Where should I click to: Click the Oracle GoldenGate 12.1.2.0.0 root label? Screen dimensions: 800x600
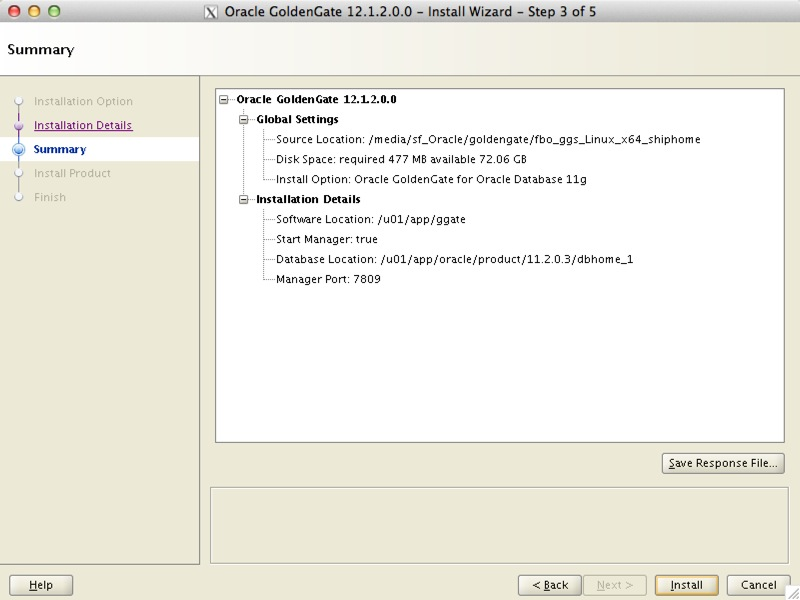316,99
